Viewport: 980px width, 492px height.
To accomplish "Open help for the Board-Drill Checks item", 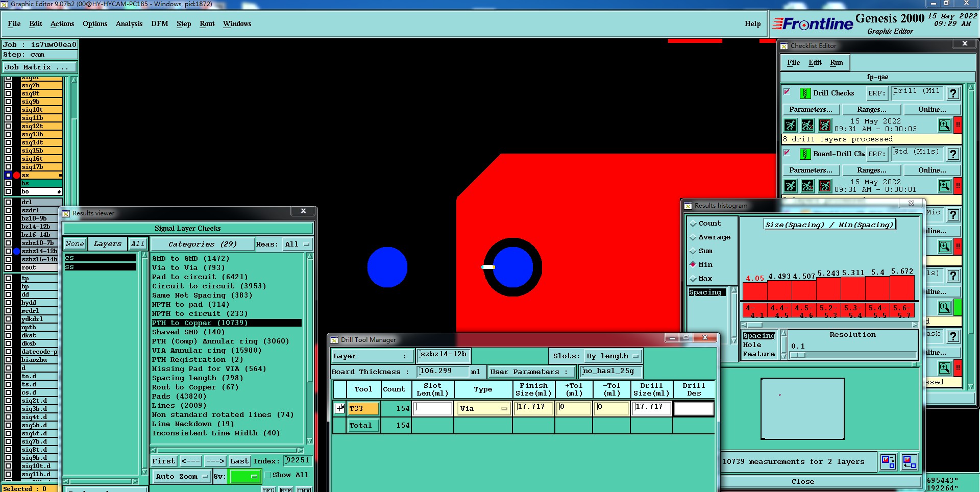I will [x=953, y=154].
